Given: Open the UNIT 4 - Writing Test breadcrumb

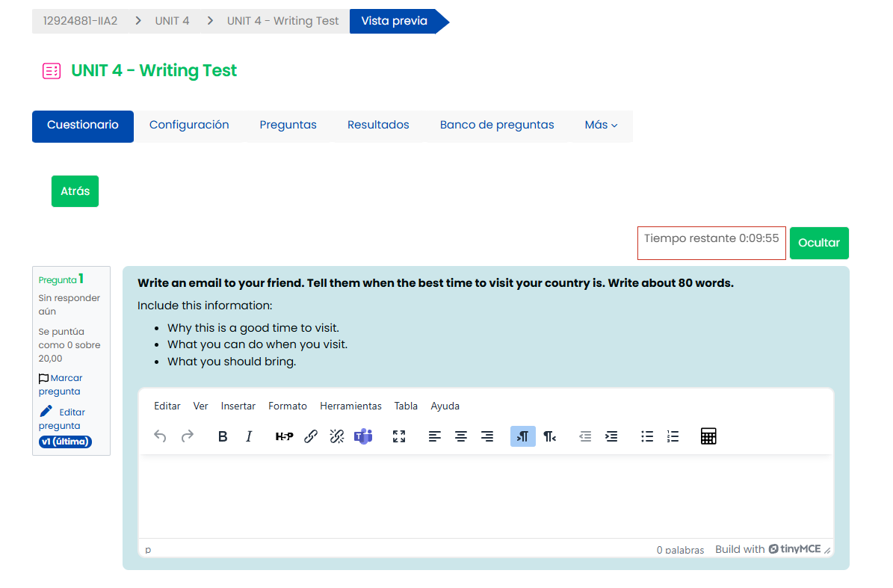Looking at the screenshot, I should pos(282,21).
